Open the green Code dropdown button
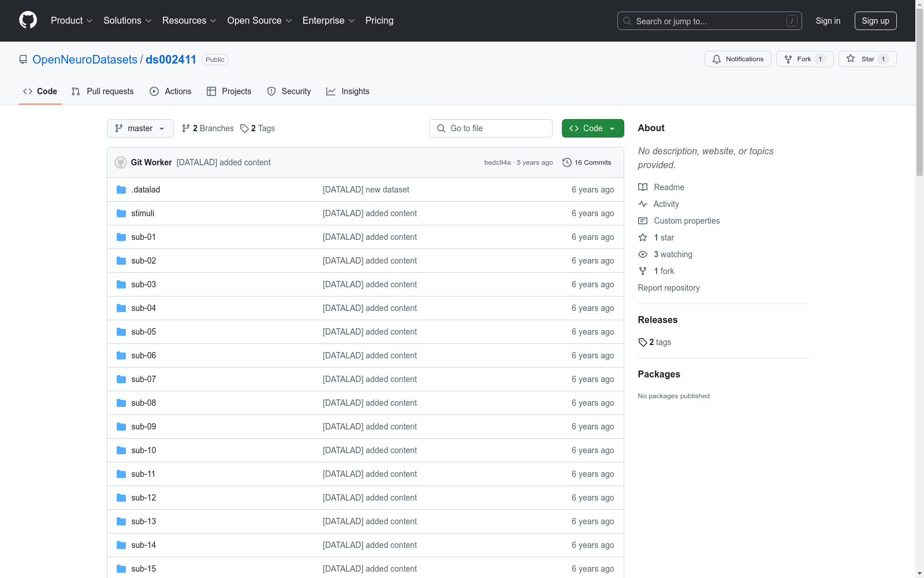Viewport: 924px width, 578px height. [593, 128]
